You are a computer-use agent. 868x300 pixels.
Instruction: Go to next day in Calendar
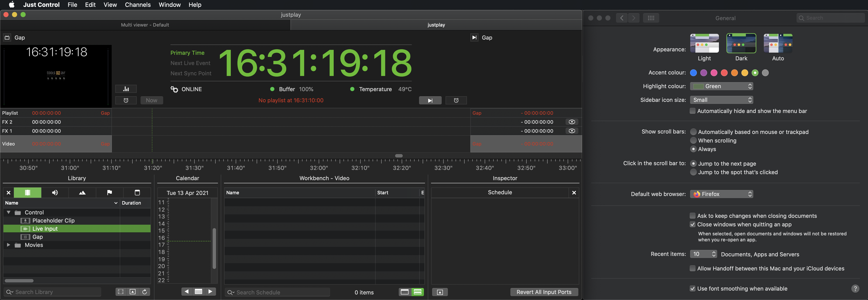click(x=210, y=292)
